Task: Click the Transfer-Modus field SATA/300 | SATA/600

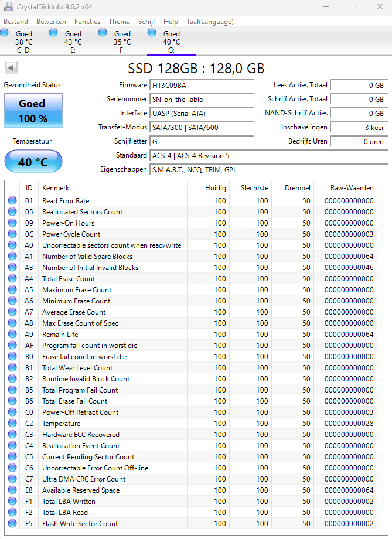Action: click(202, 128)
